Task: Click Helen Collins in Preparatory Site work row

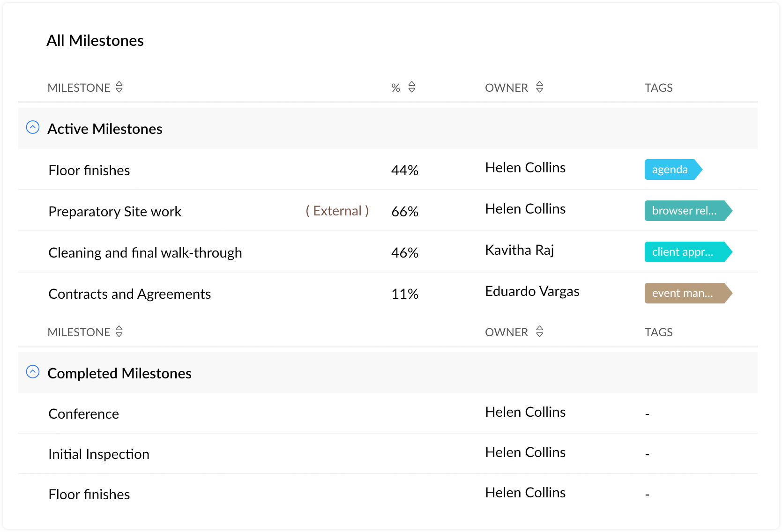Action: [x=525, y=209]
